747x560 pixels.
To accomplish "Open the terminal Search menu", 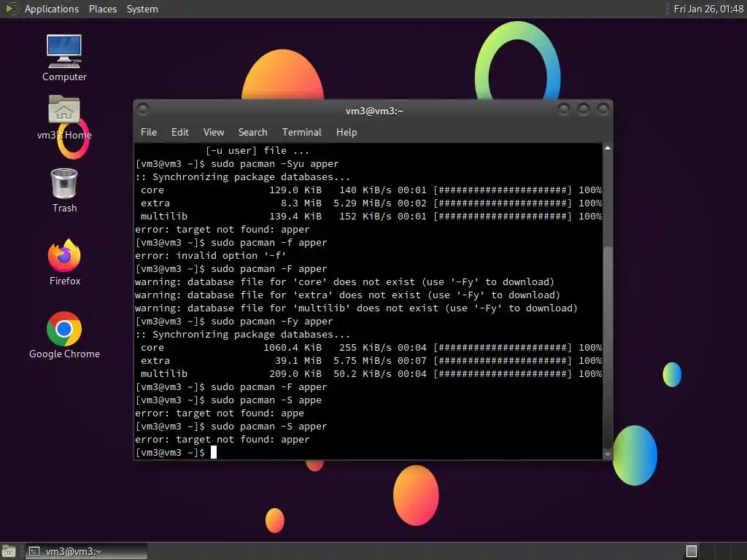I will pyautogui.click(x=252, y=132).
